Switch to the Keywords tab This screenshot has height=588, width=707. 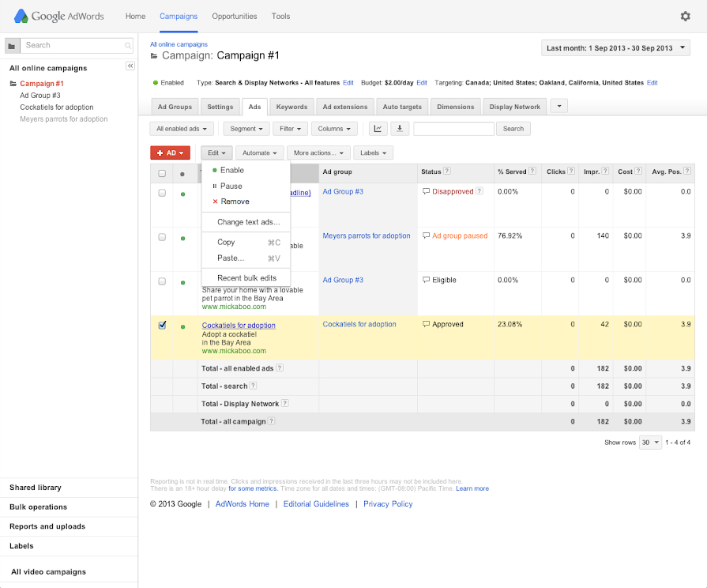click(291, 107)
